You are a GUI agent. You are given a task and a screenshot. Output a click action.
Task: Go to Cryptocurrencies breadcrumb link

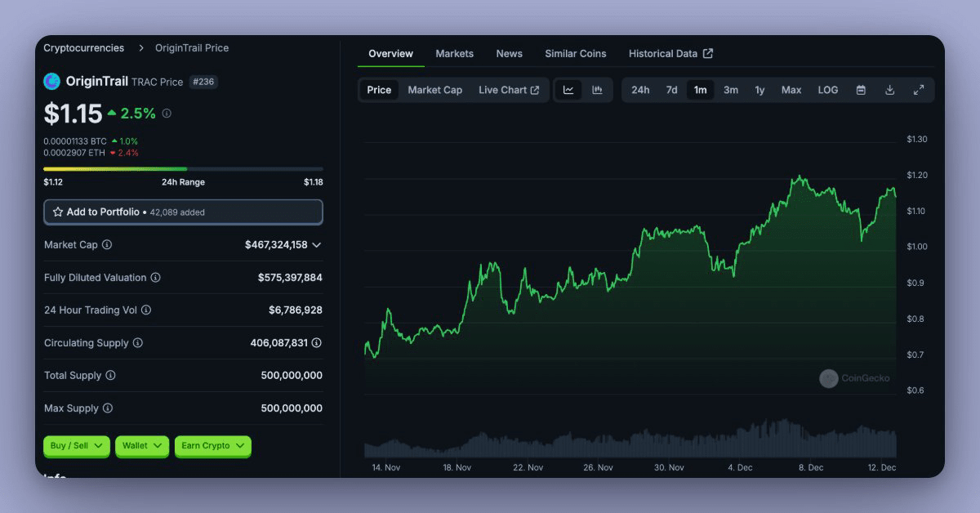pos(83,48)
